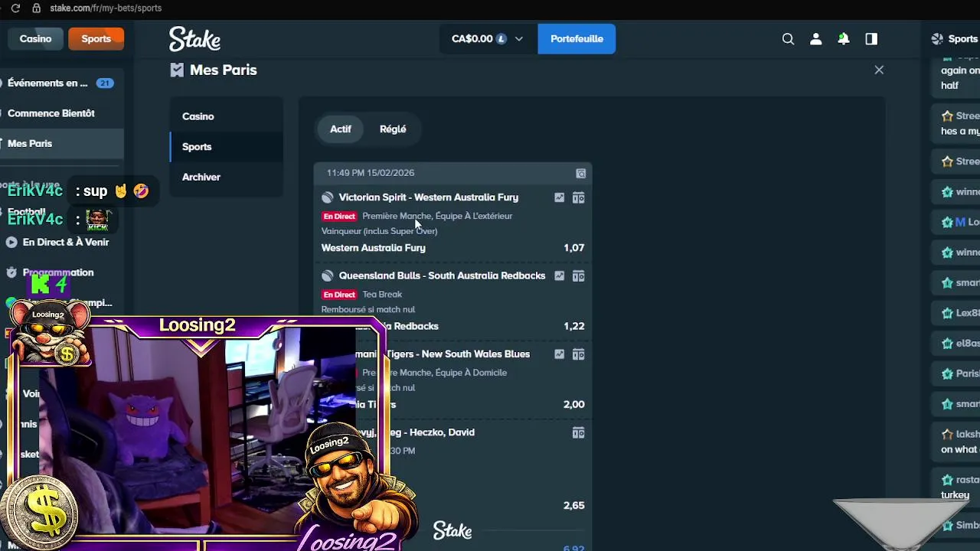Click Queensland Bulls - South Australia Redbacks title

pyautogui.click(x=442, y=275)
